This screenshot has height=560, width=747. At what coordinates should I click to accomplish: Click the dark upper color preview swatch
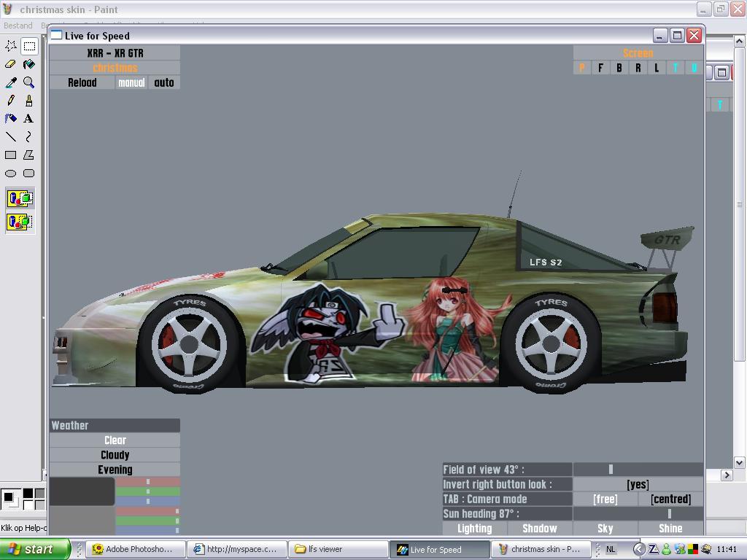[x=82, y=491]
